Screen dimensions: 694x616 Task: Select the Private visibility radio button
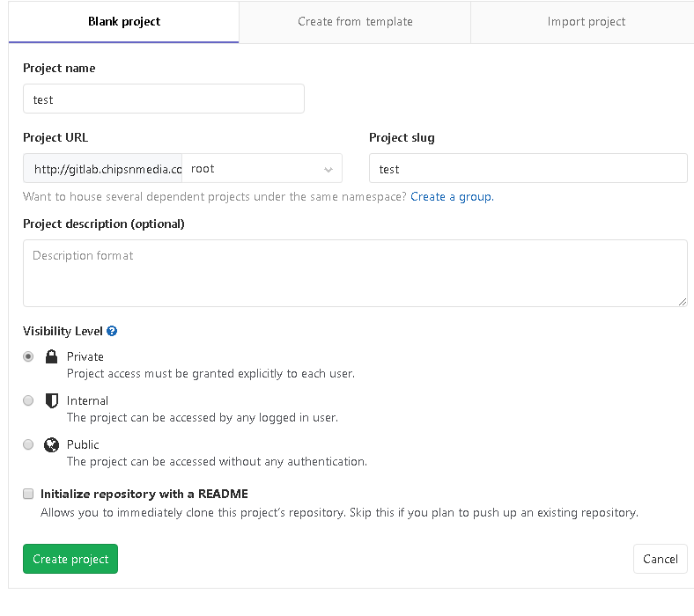28,356
